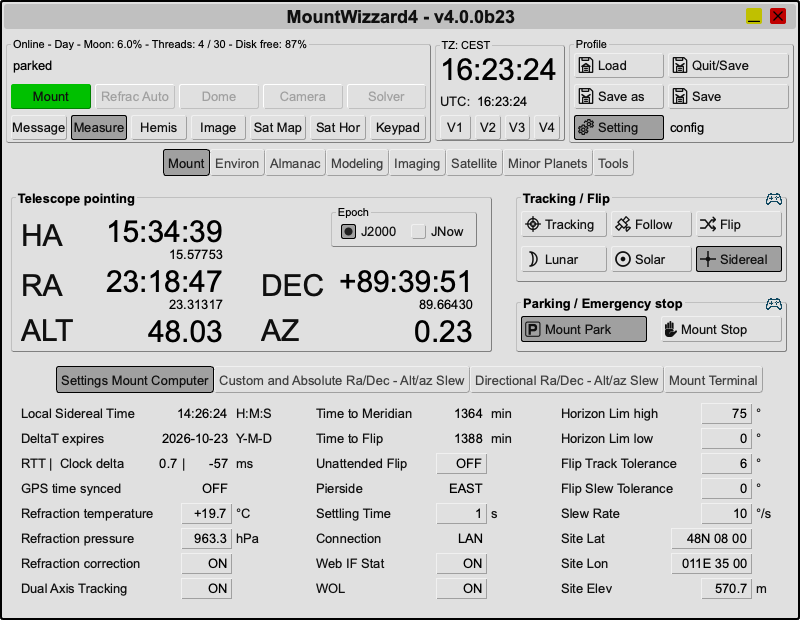Toggle Refraction correction ON value
The height and width of the screenshot is (620, 800).
point(207,564)
